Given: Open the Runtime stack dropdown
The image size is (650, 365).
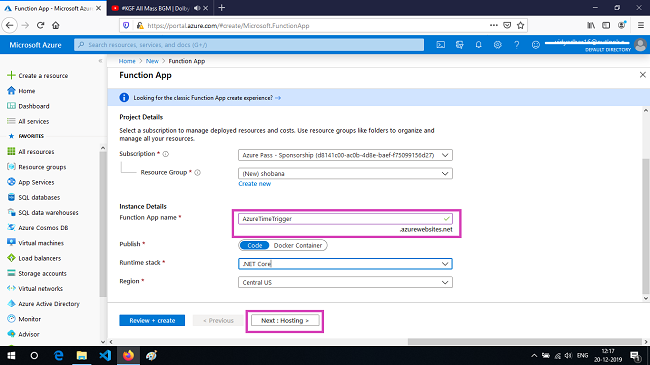Looking at the screenshot, I should pyautogui.click(x=345, y=264).
